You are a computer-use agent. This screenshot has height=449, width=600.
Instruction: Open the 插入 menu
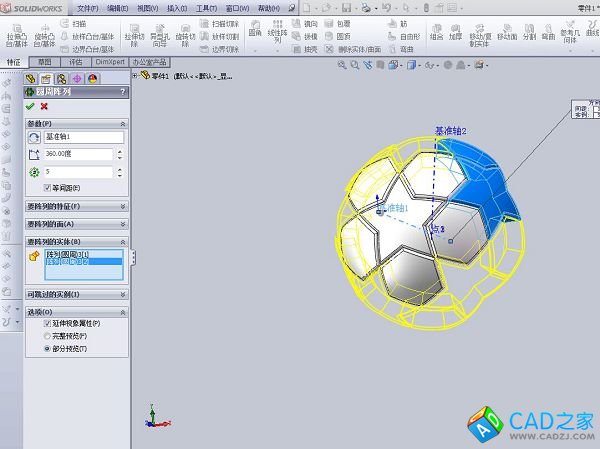tap(176, 7)
